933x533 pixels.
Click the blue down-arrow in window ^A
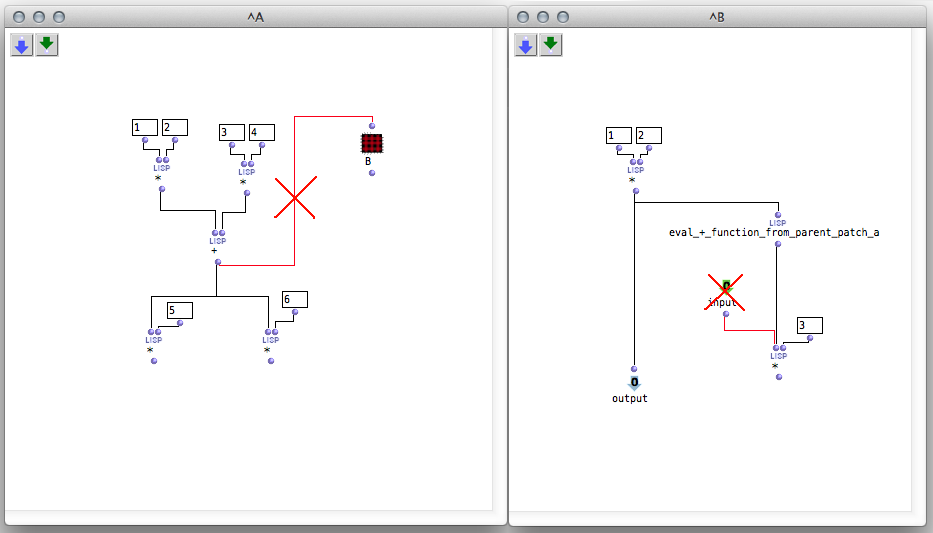pos(22,45)
